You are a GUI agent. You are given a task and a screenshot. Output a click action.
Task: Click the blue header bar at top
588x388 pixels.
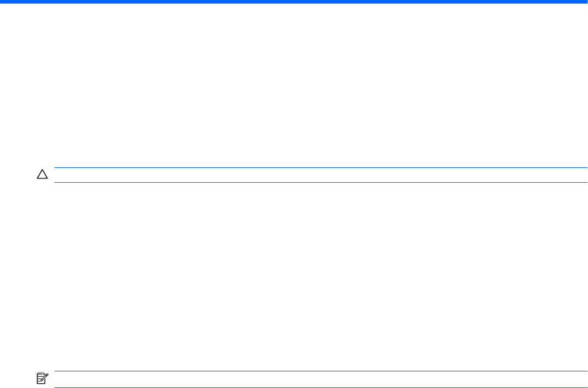[x=294, y=2]
